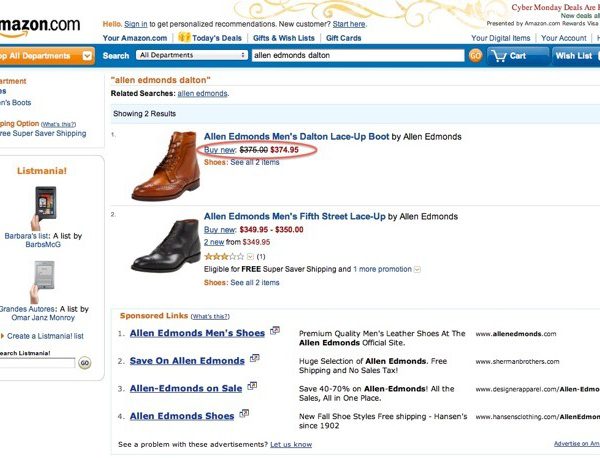
Task: Click the Sign in link
Action: coord(136,23)
